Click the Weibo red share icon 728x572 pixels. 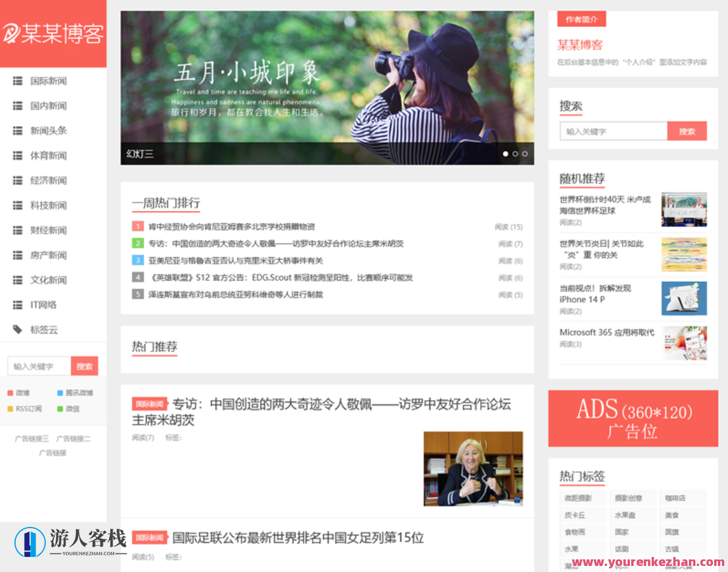(x=10, y=393)
